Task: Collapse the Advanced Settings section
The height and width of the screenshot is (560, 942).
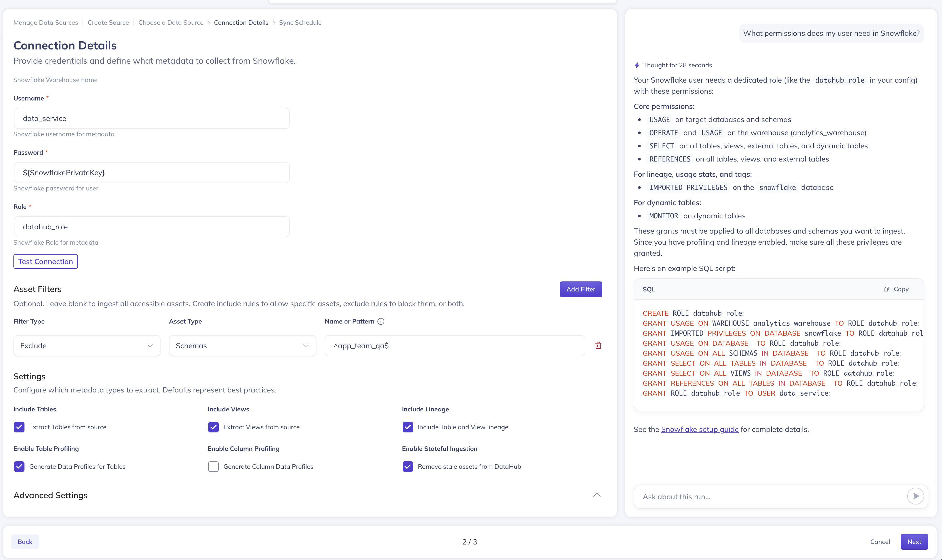Action: 596,495
